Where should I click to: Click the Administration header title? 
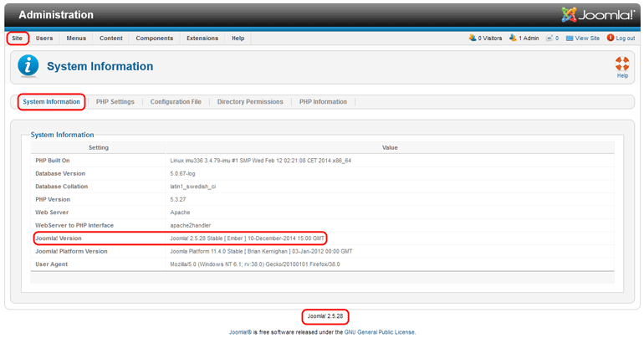coord(56,15)
